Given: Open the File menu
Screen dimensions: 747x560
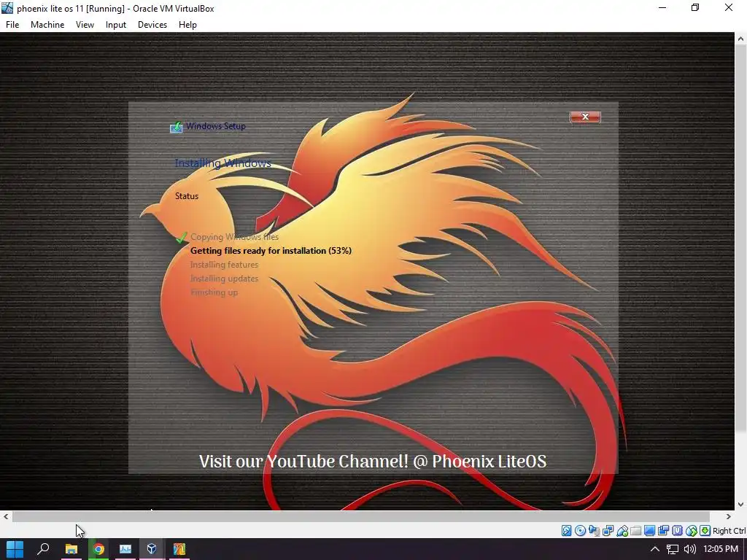Looking at the screenshot, I should [x=12, y=25].
